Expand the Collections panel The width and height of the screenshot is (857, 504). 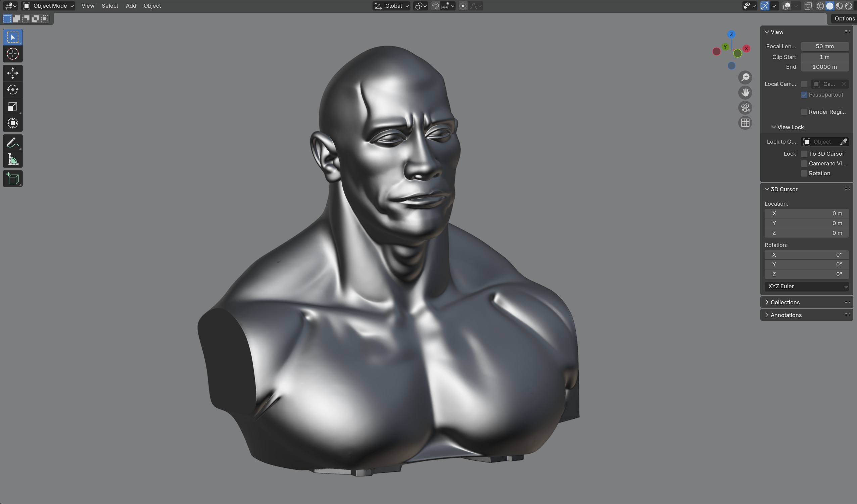(785, 302)
